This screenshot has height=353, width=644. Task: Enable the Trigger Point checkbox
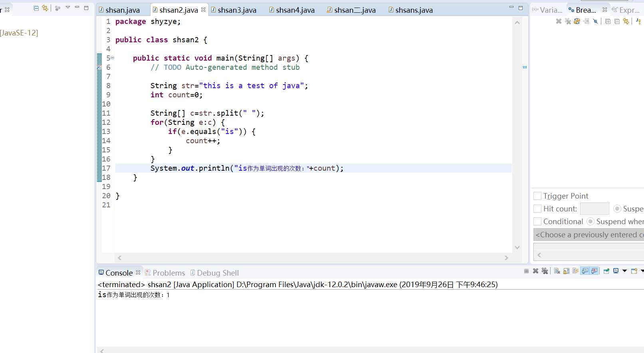pyautogui.click(x=537, y=196)
